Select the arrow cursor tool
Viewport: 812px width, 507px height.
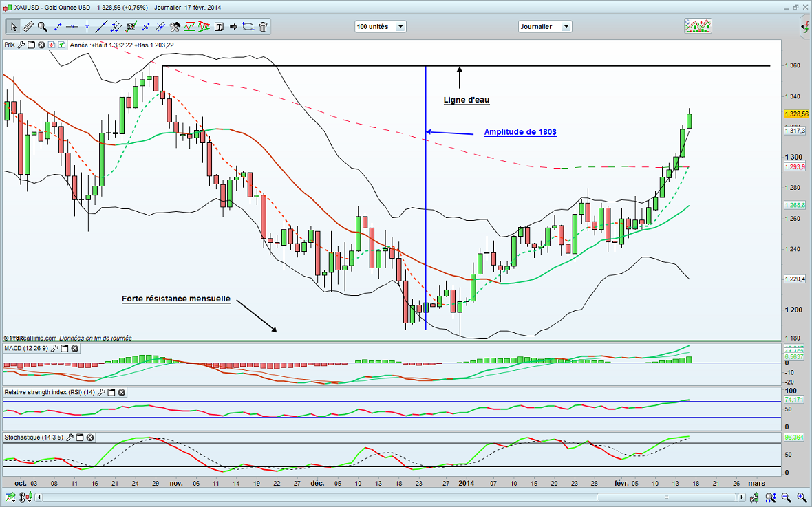click(13, 27)
